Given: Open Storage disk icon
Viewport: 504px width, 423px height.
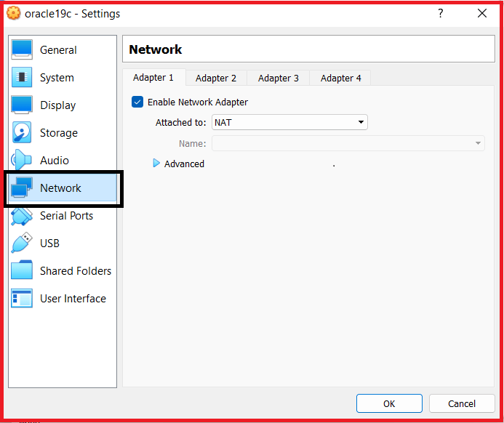Looking at the screenshot, I should (22, 132).
